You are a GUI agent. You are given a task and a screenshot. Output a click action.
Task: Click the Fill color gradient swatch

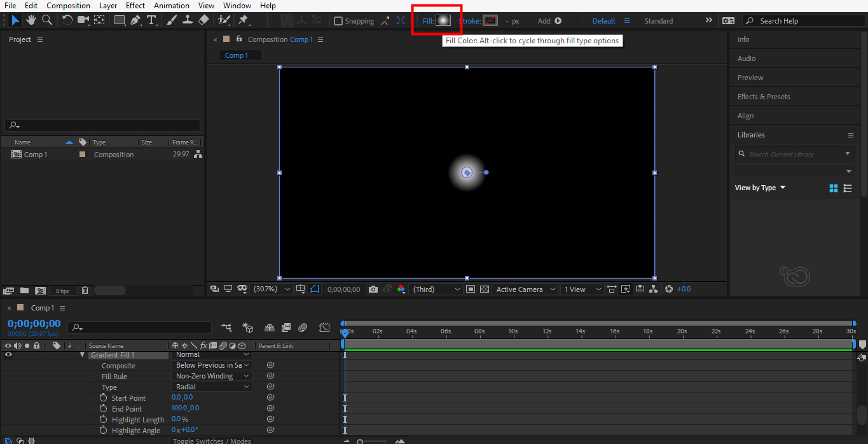coord(443,20)
